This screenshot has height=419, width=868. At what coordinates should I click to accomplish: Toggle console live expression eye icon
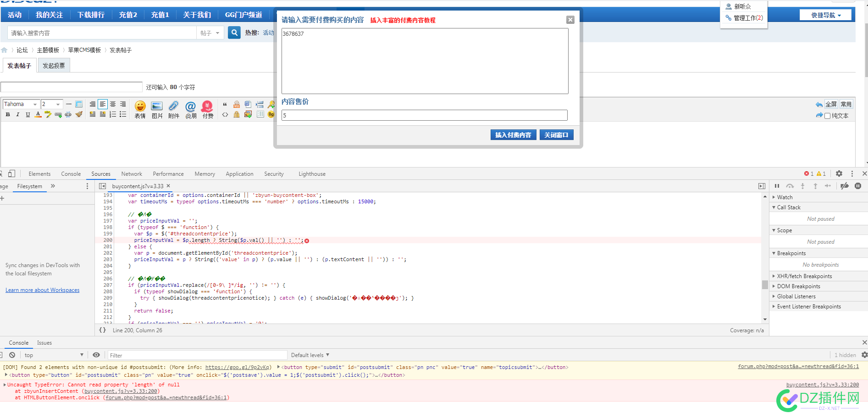tap(96, 355)
